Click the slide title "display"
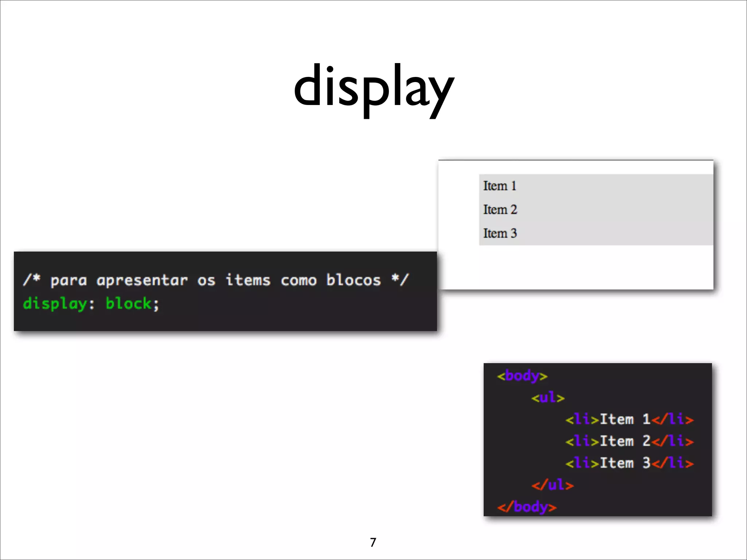 click(374, 90)
